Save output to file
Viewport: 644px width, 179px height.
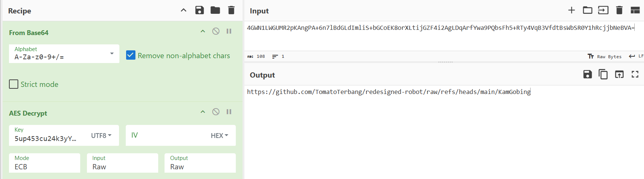[587, 75]
